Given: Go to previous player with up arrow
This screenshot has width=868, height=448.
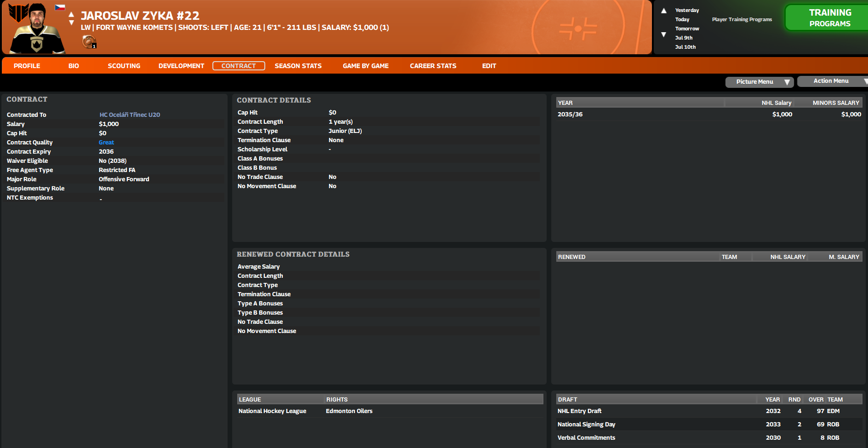Looking at the screenshot, I should coord(71,15).
